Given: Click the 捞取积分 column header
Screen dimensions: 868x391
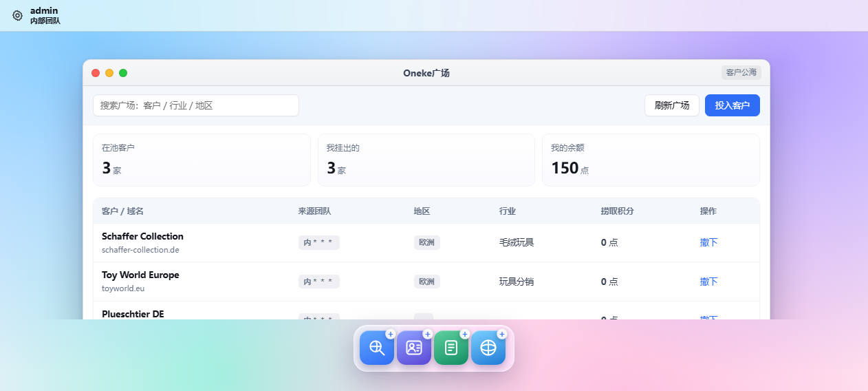Looking at the screenshot, I should pyautogui.click(x=618, y=211).
